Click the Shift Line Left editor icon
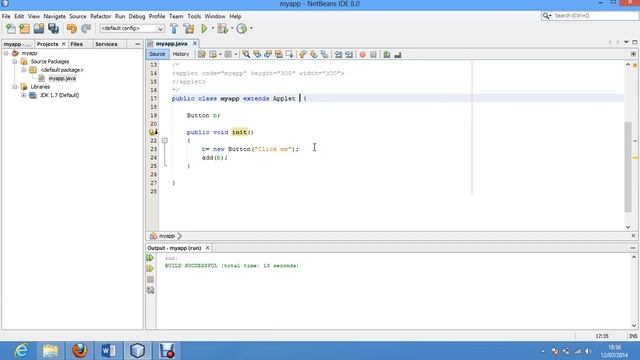 (x=338, y=54)
